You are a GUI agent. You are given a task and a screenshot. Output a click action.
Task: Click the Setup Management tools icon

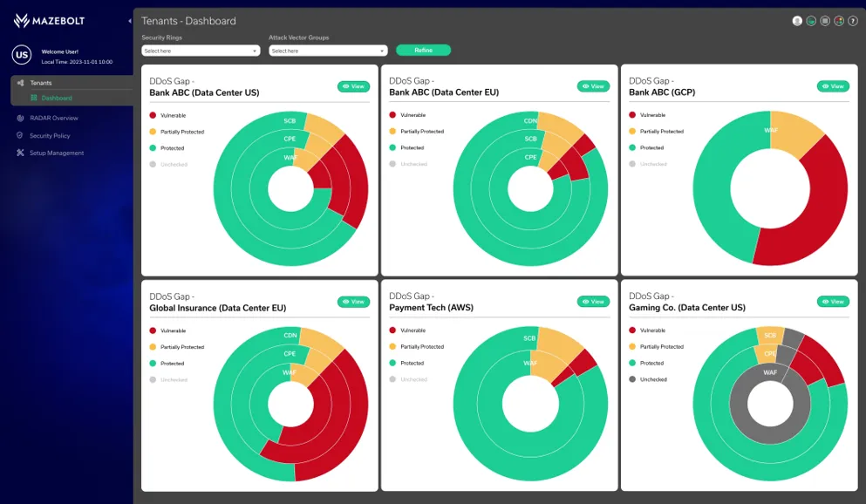tap(20, 153)
